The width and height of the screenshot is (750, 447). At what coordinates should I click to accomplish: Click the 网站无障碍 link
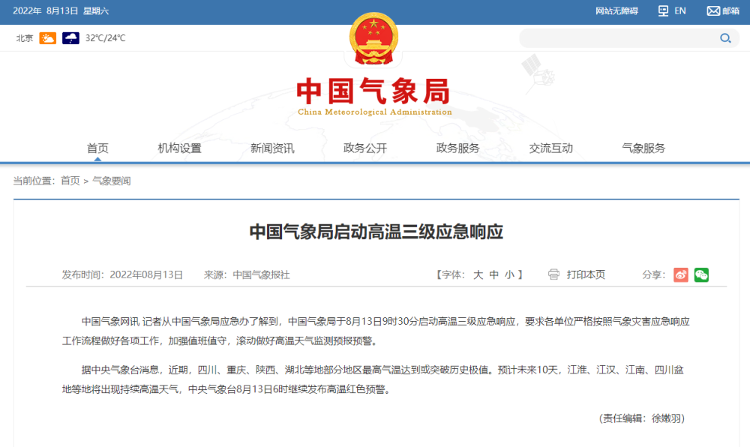(617, 11)
